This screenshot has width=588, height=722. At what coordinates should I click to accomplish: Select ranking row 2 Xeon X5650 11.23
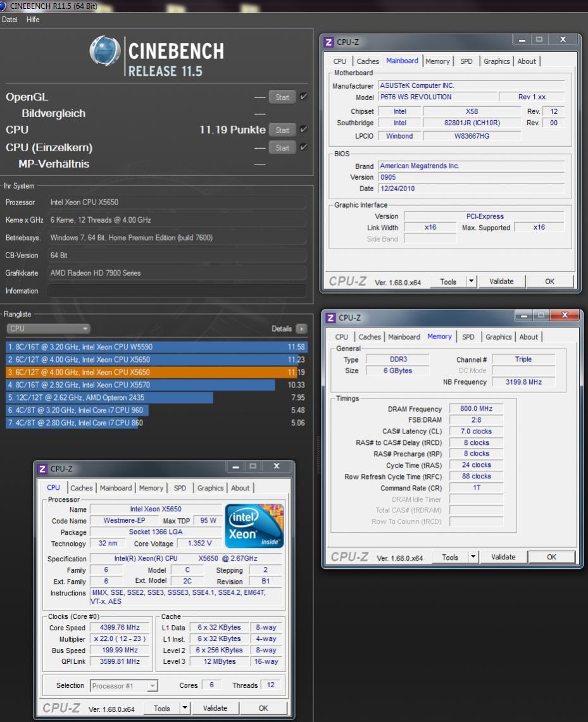(x=156, y=359)
